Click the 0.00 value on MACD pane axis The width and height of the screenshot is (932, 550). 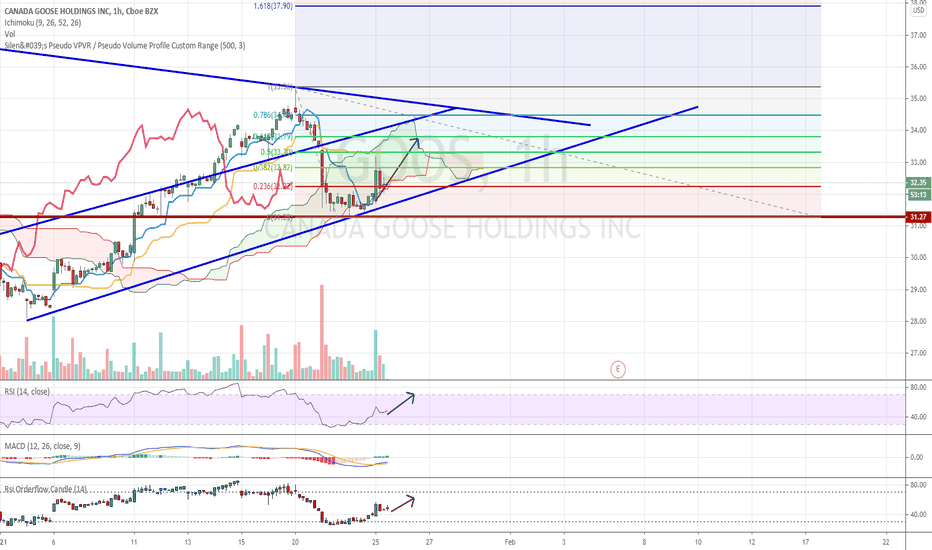pos(917,457)
